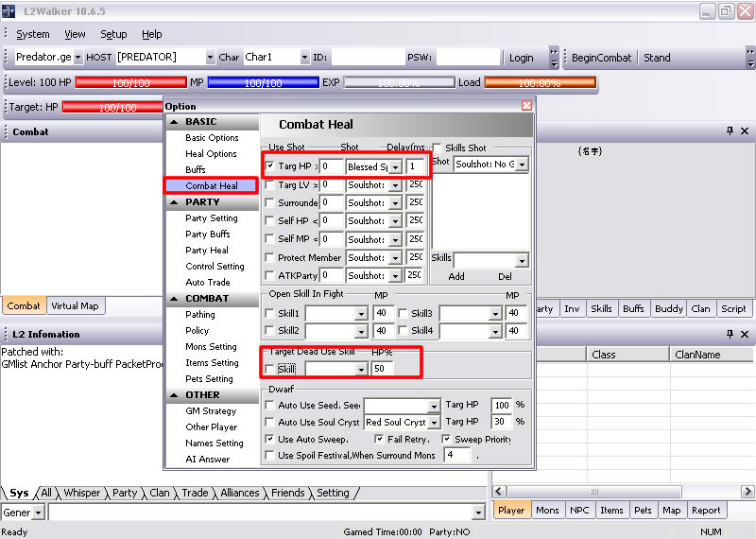Uncheck the Targ HP use shot checkbox

coord(271,166)
